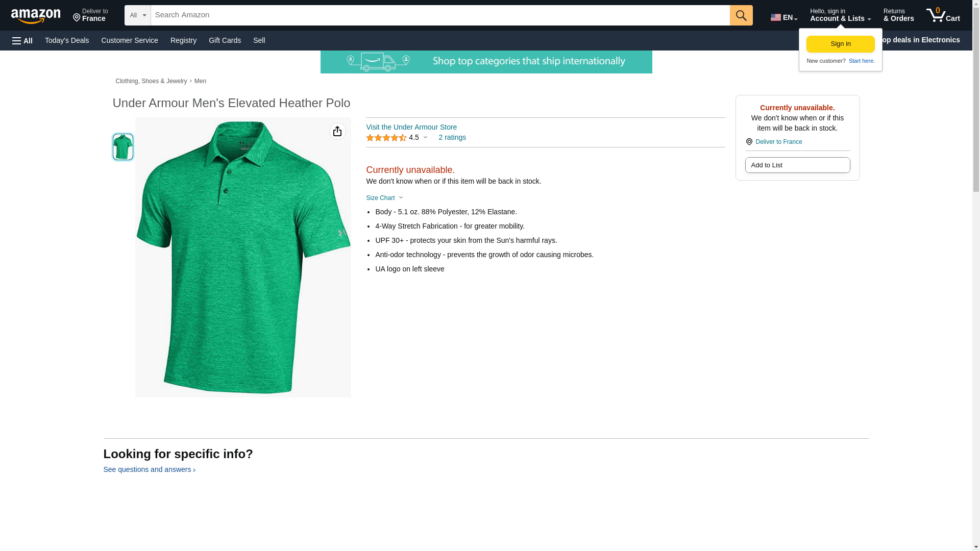Open the shopping cart
980x551 pixels.
click(x=943, y=15)
